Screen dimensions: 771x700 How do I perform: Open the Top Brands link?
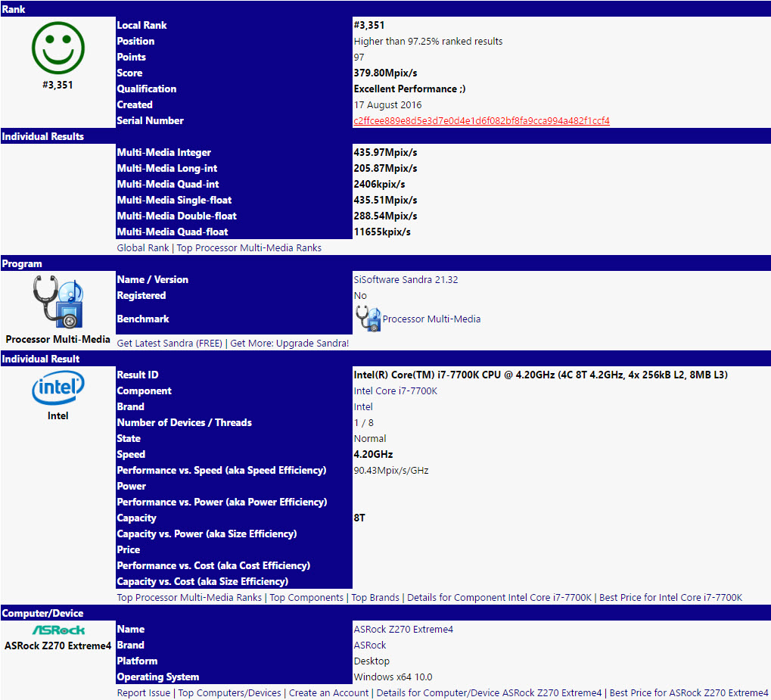375,597
